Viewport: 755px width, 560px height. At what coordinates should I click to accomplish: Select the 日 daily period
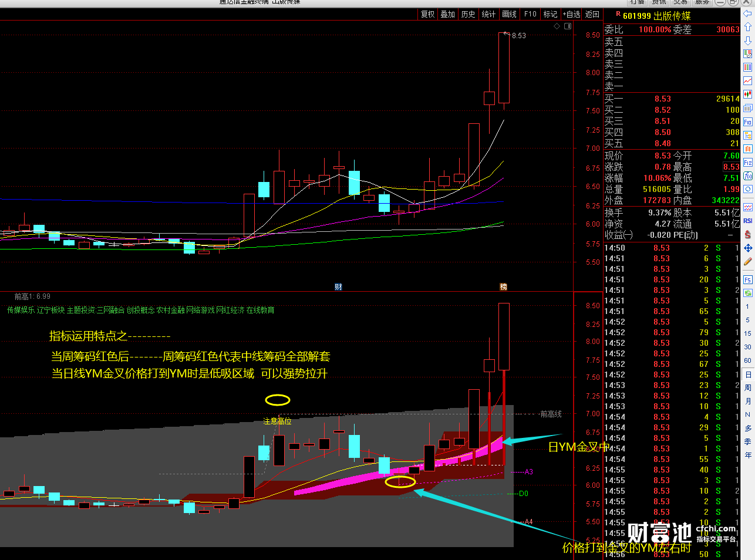point(748,375)
